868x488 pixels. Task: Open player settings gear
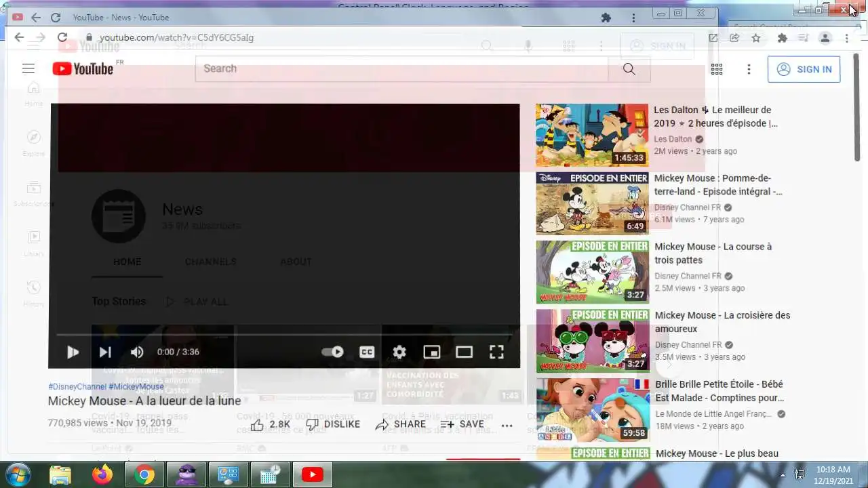[x=399, y=352]
